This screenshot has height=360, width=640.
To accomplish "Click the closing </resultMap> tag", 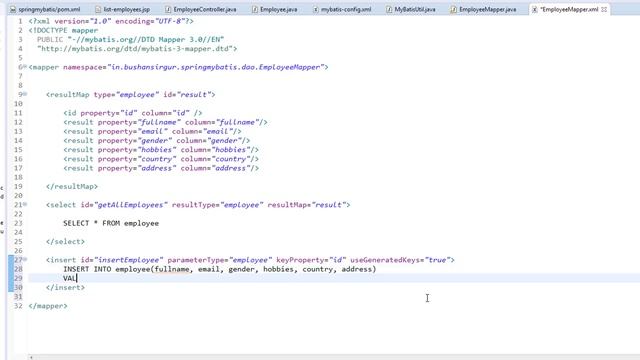I will click(x=72, y=186).
